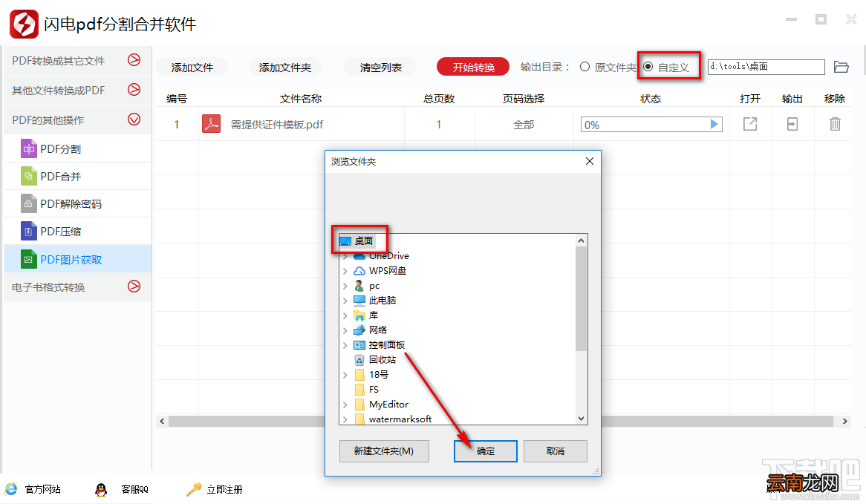
Task: Click the red 开始转换 button
Action: (x=473, y=67)
